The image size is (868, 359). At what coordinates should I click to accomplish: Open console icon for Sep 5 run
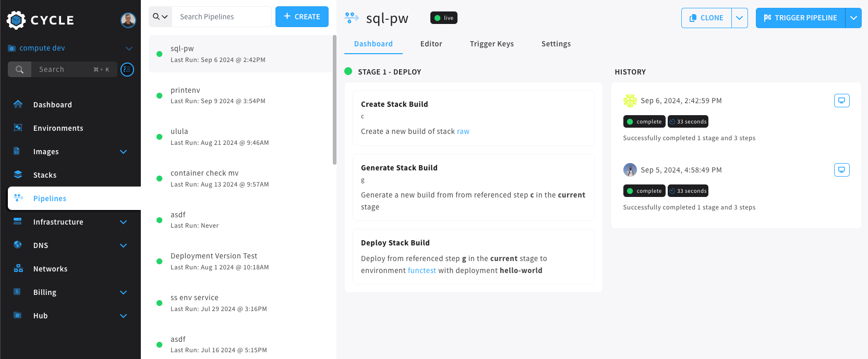point(841,170)
